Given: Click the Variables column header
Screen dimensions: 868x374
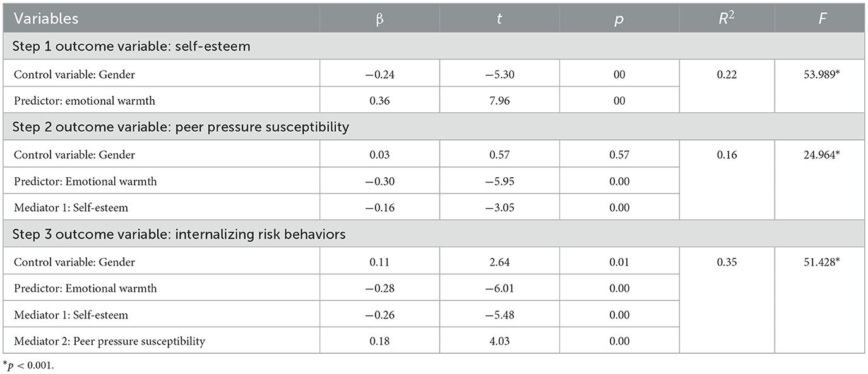Looking at the screenshot, I should point(46,19).
